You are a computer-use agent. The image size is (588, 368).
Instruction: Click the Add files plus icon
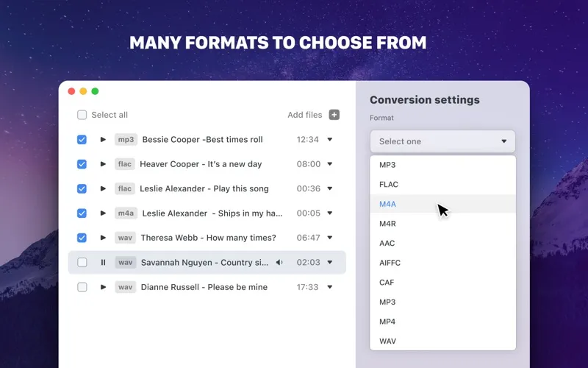pos(334,115)
